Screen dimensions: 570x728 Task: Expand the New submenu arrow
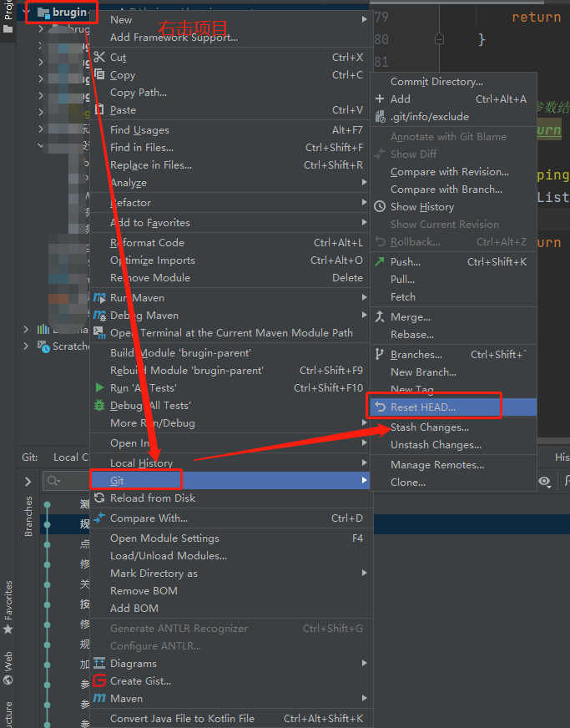tap(365, 19)
